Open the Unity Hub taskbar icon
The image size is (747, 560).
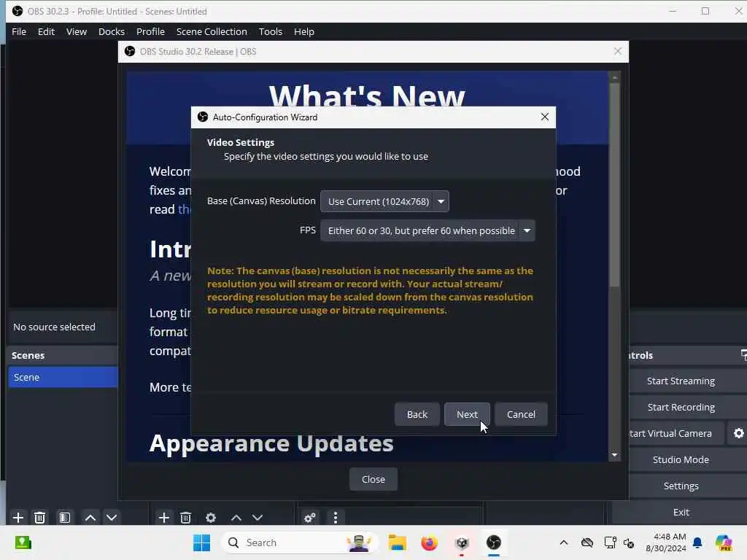(462, 542)
